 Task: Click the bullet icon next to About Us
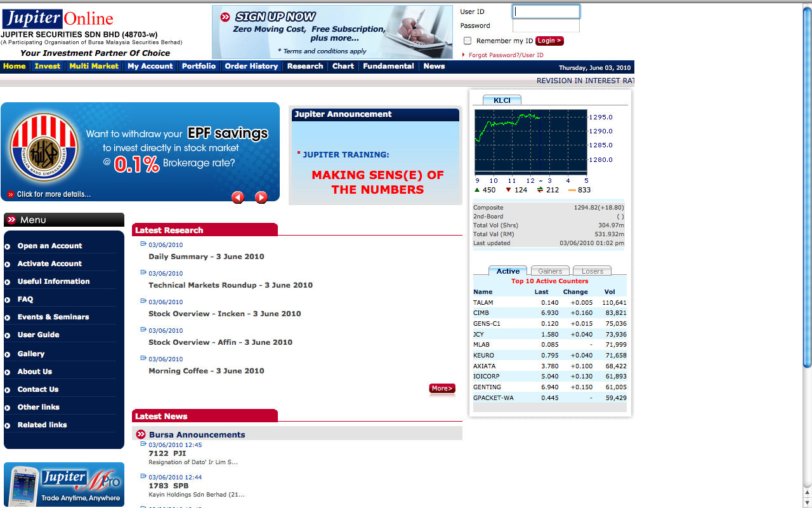tap(8, 372)
